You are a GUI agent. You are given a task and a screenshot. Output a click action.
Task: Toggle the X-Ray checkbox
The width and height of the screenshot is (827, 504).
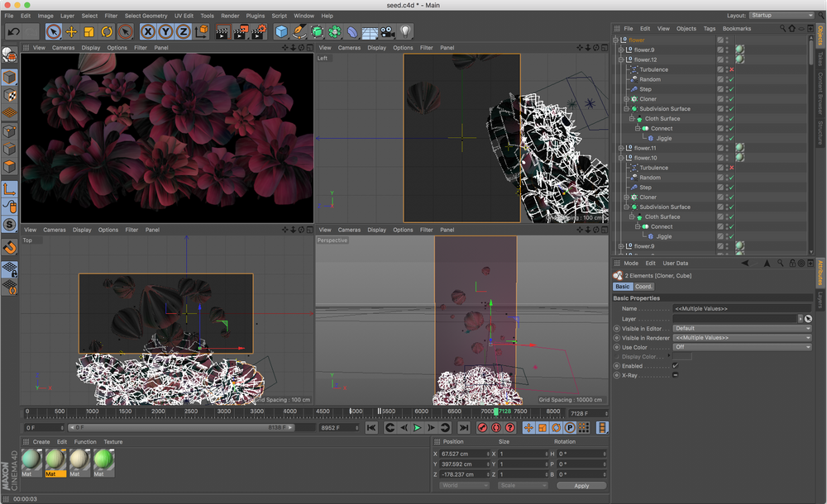coord(676,375)
